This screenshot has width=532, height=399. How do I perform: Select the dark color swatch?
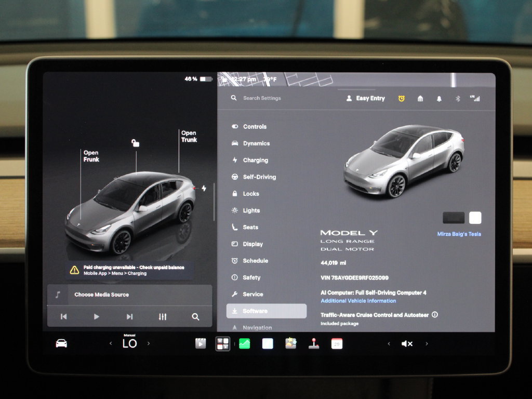tap(454, 218)
